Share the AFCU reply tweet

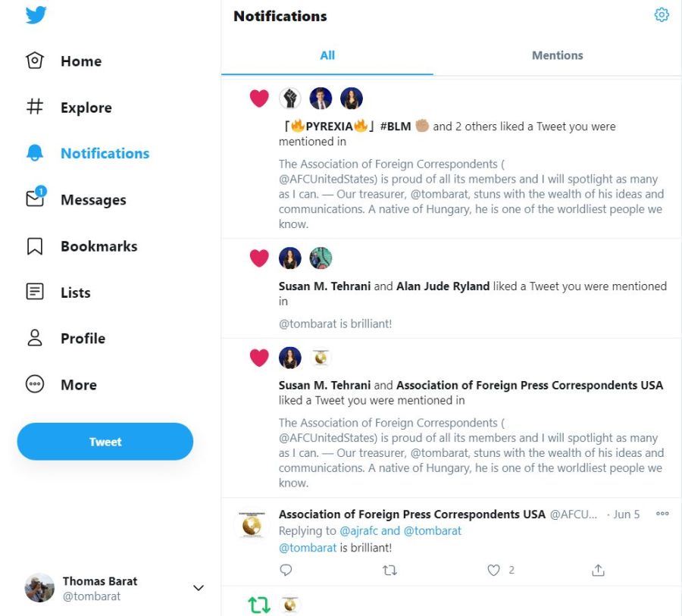click(598, 571)
